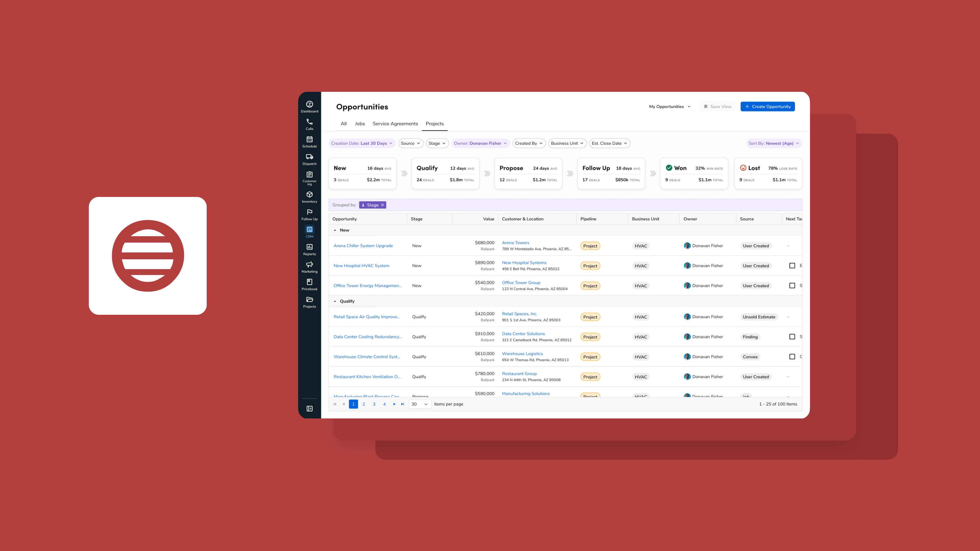The width and height of the screenshot is (980, 551).
Task: Open Reports chart icon
Action: [309, 249]
